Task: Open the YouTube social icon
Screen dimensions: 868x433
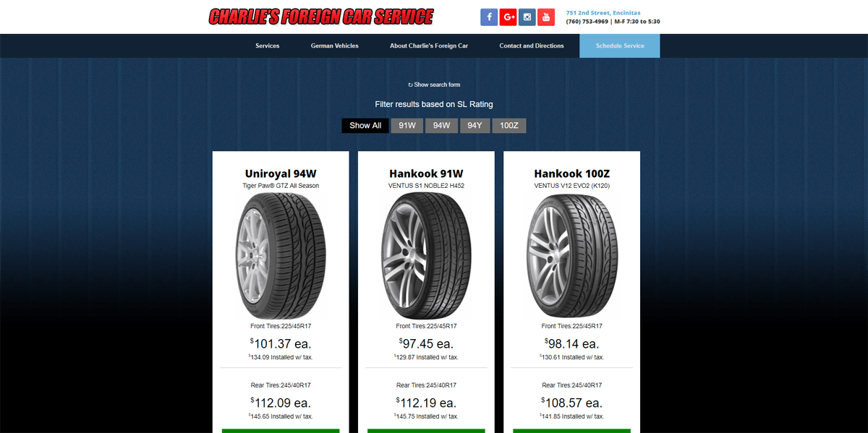Action: [546, 17]
